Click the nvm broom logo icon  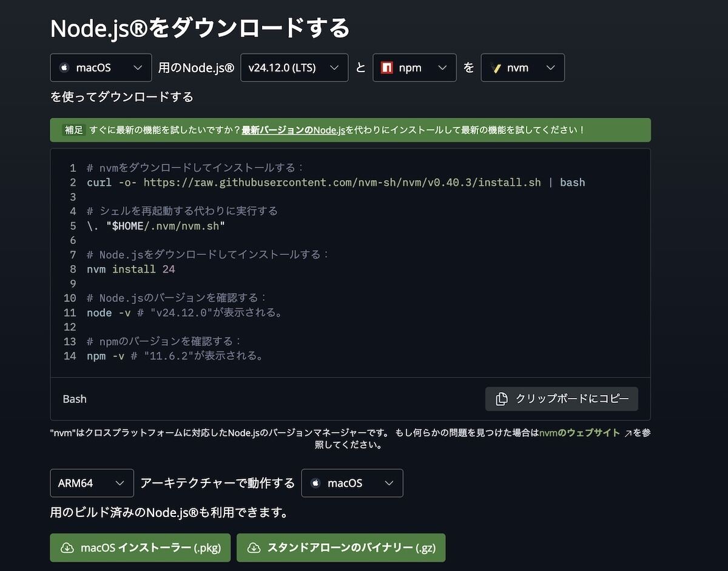494,67
